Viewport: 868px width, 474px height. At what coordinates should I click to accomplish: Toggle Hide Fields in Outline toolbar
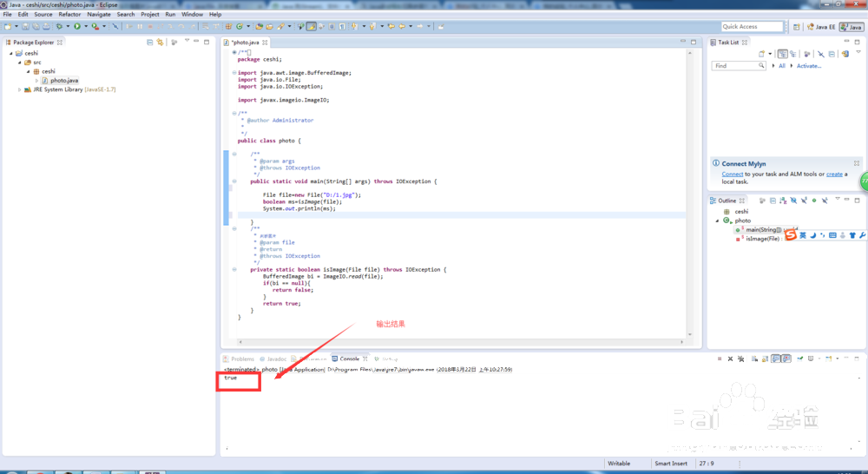793,201
